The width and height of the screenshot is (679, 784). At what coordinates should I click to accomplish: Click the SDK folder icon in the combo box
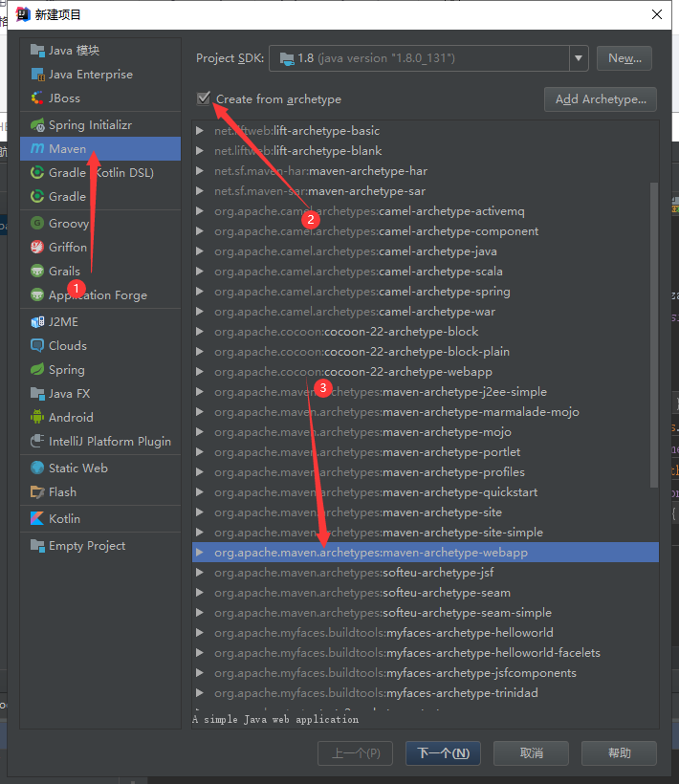click(287, 59)
